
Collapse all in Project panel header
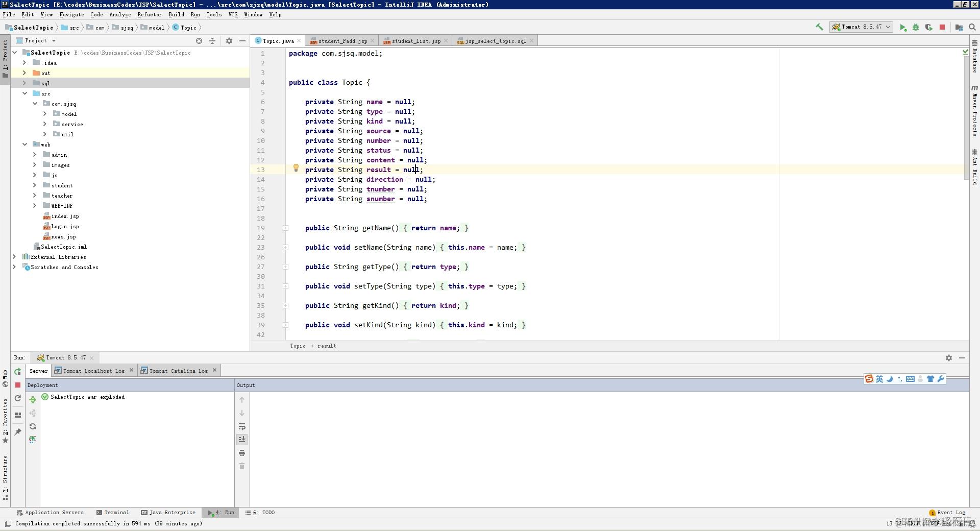(212, 41)
